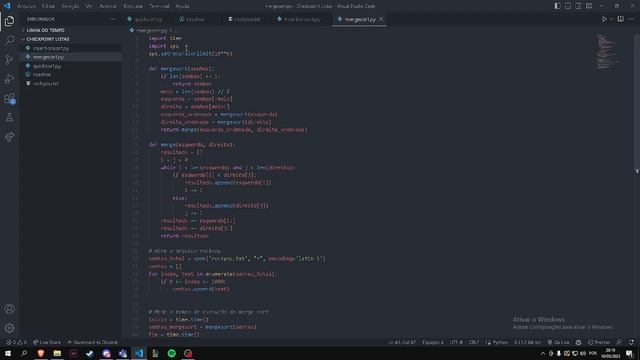Switch to the readme tab
This screenshot has height=360, width=640.
coord(192,19)
